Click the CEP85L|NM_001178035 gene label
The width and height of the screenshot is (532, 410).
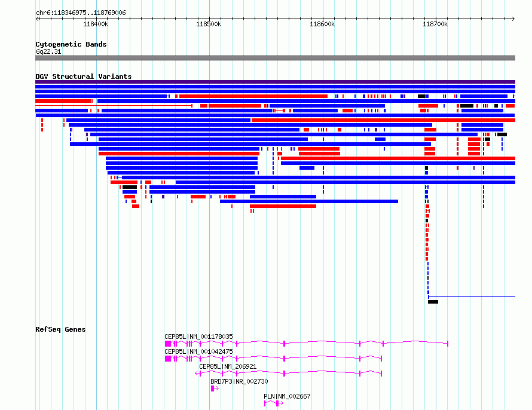pos(198,336)
